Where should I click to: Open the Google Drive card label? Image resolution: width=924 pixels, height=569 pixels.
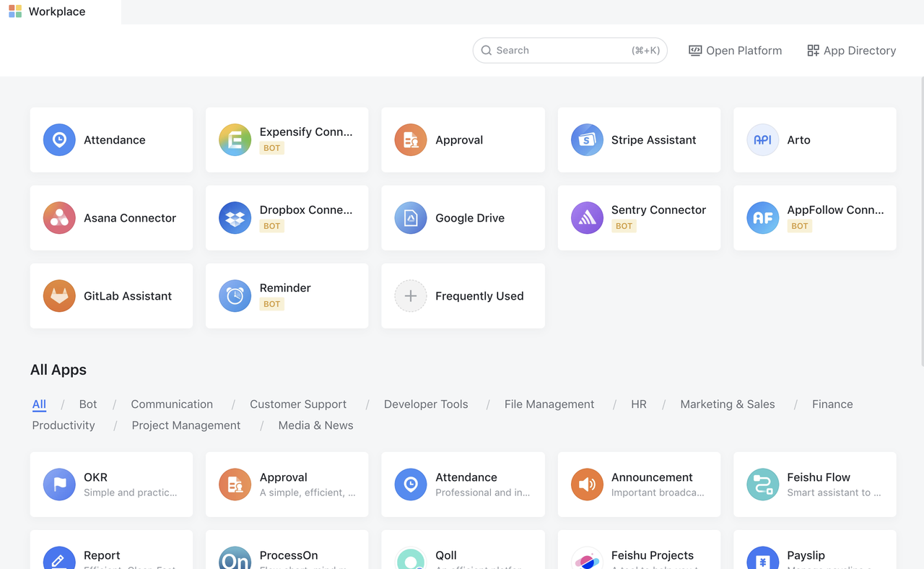point(470,218)
